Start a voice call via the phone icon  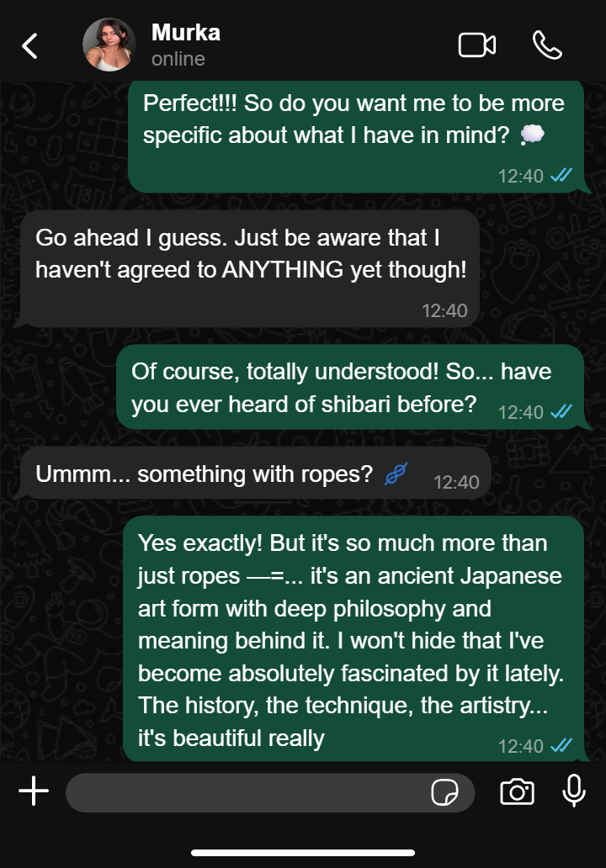click(x=547, y=45)
